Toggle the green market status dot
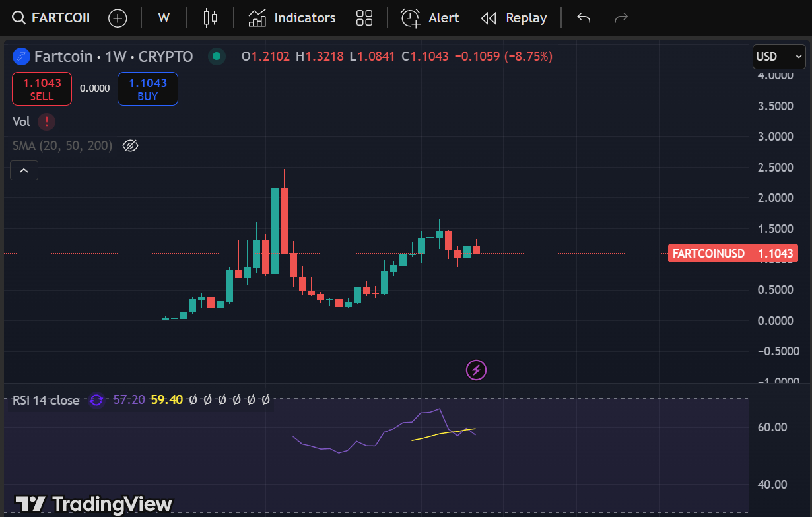Screen dimensions: 812x517 (216, 57)
